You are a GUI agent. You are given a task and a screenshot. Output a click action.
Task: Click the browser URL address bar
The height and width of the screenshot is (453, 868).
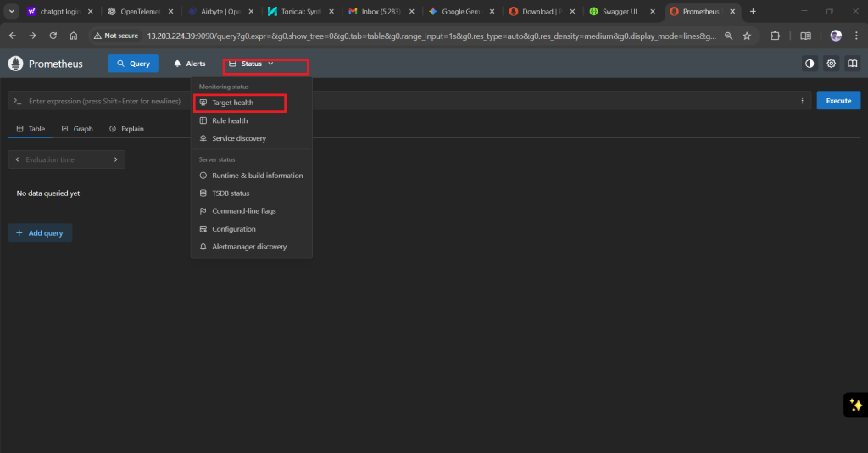431,36
